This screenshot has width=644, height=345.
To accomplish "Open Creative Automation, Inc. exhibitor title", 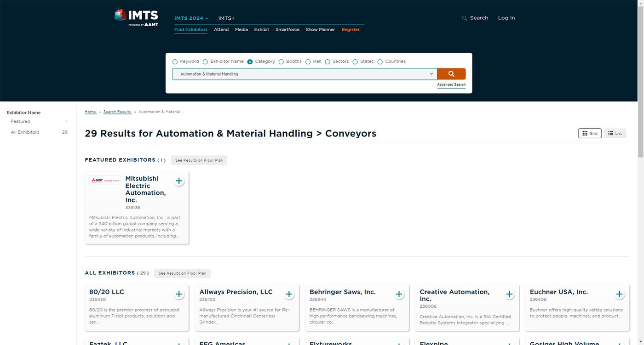I will coord(454,295).
